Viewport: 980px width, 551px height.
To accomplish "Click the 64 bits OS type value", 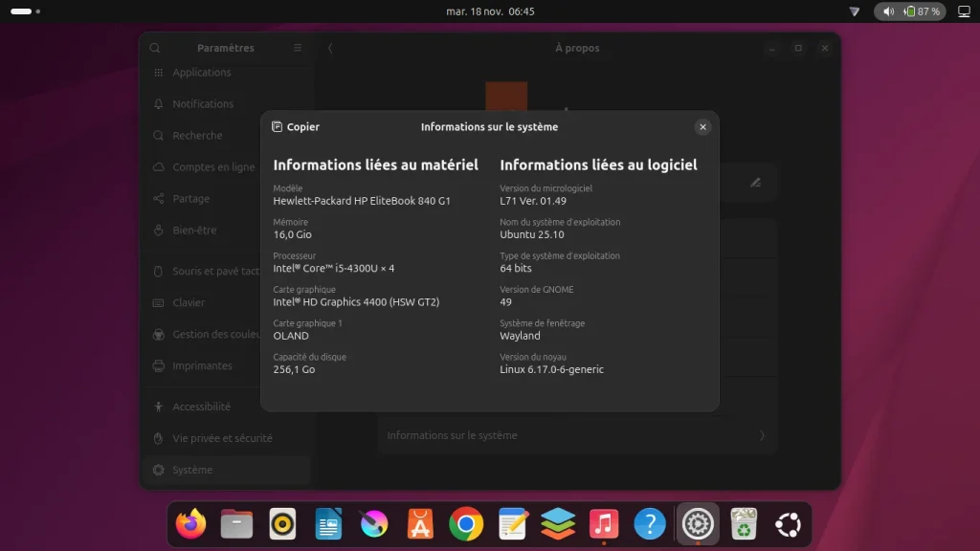I will 515,268.
